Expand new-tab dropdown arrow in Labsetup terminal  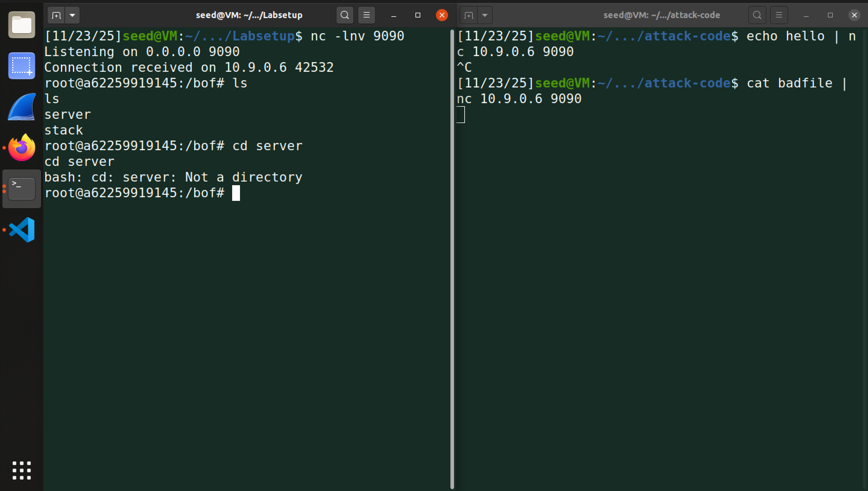(x=72, y=15)
